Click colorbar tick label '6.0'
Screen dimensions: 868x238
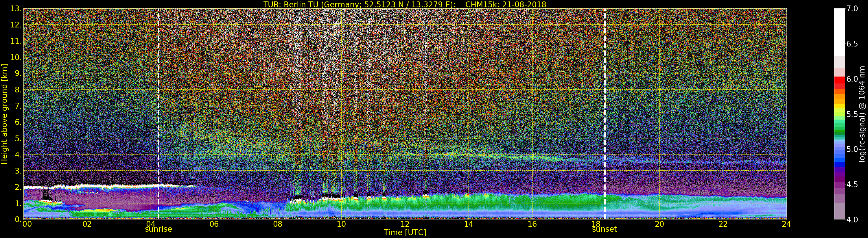coord(852,79)
